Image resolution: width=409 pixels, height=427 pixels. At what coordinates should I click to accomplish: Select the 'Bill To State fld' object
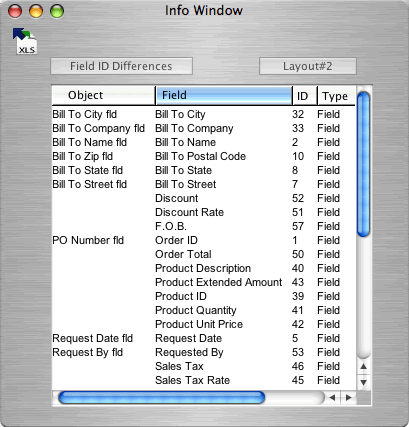[x=88, y=170]
